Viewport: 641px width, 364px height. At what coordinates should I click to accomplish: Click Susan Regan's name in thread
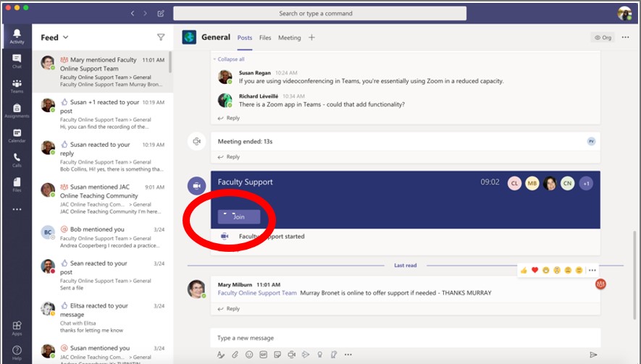255,72
